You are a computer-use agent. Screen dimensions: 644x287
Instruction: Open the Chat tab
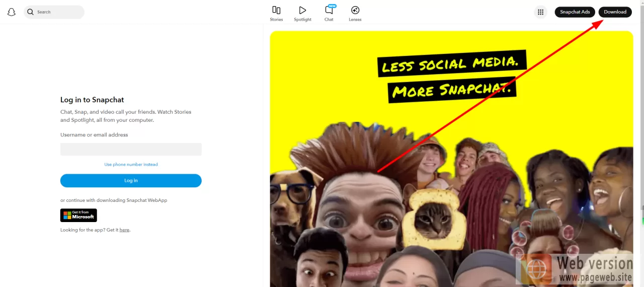(329, 14)
